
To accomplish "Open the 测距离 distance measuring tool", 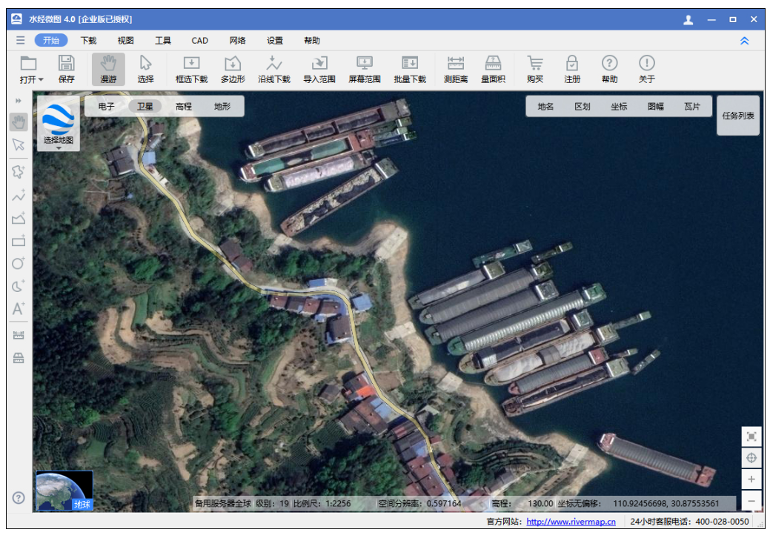I will tap(455, 68).
